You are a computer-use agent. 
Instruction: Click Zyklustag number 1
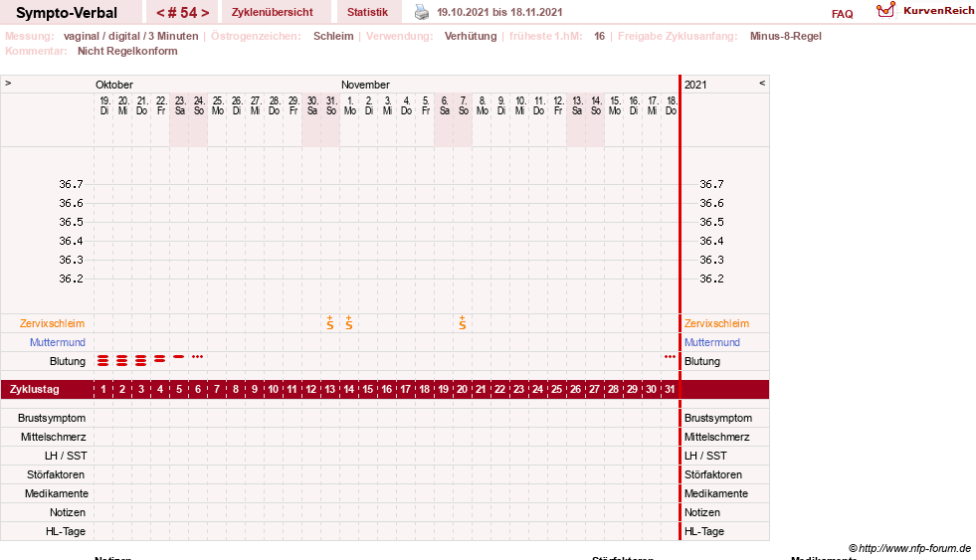103,389
